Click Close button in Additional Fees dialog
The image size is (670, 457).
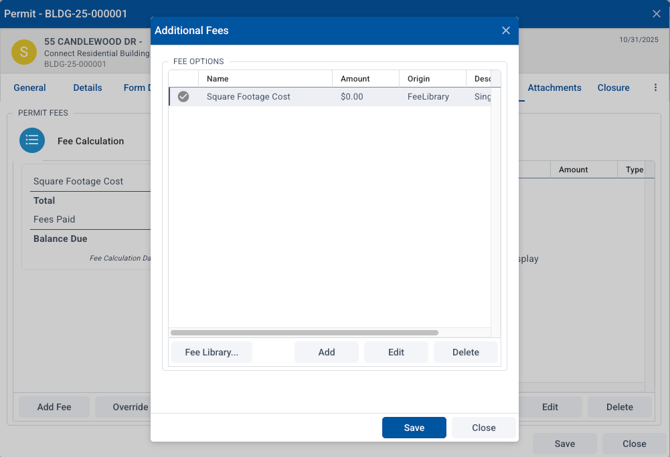pyautogui.click(x=483, y=427)
